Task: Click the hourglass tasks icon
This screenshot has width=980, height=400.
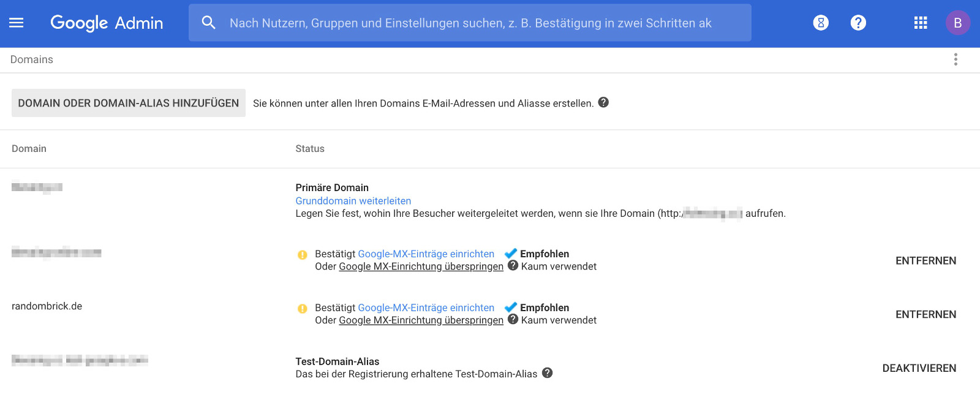Action: pos(821,23)
